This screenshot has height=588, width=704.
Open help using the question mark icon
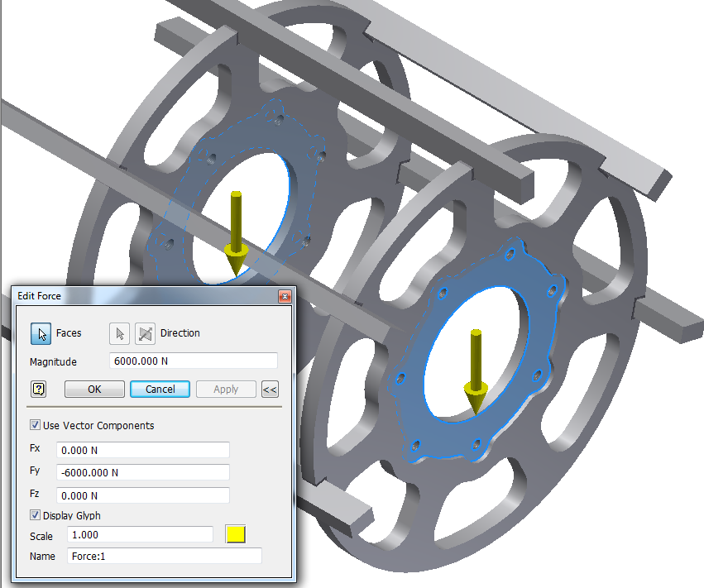pyautogui.click(x=38, y=390)
